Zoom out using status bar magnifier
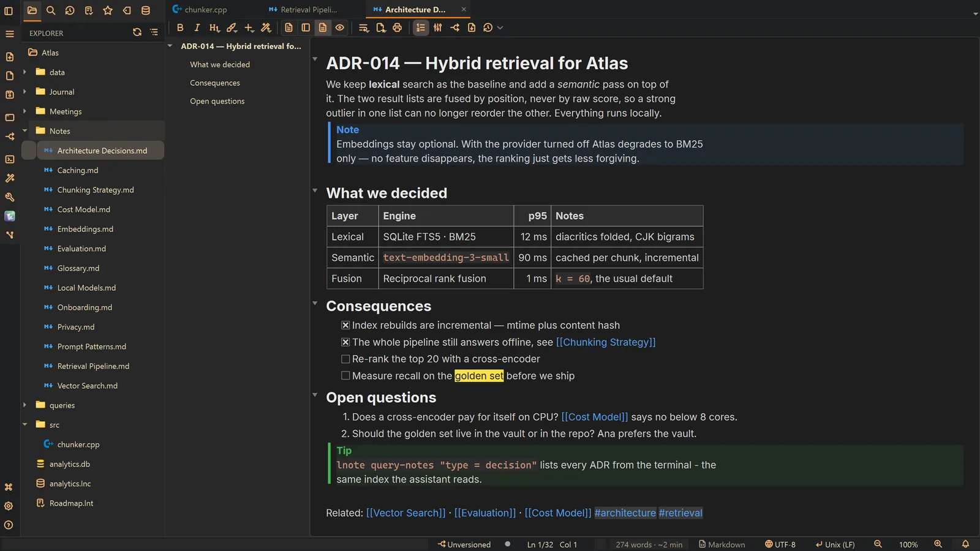 [878, 544]
